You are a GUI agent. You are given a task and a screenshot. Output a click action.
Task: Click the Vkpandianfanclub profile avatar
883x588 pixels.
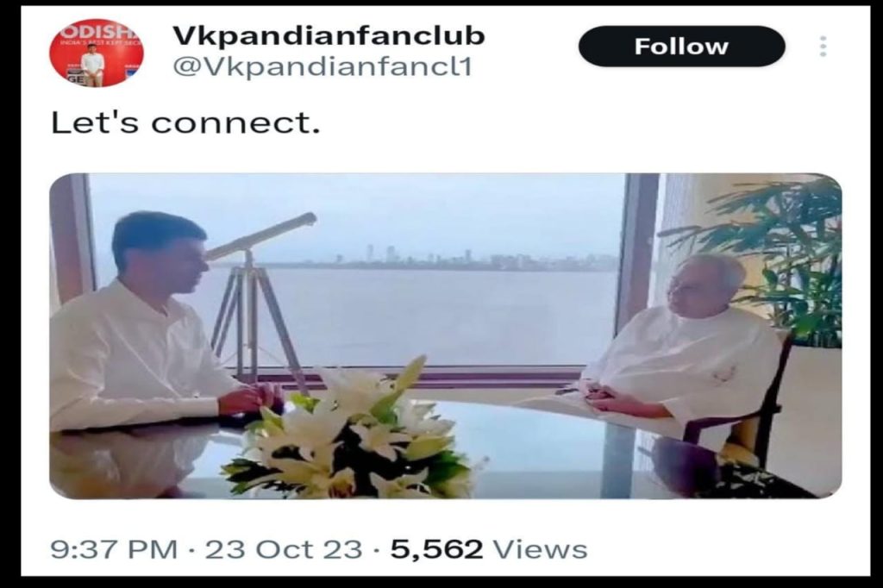coord(97,53)
